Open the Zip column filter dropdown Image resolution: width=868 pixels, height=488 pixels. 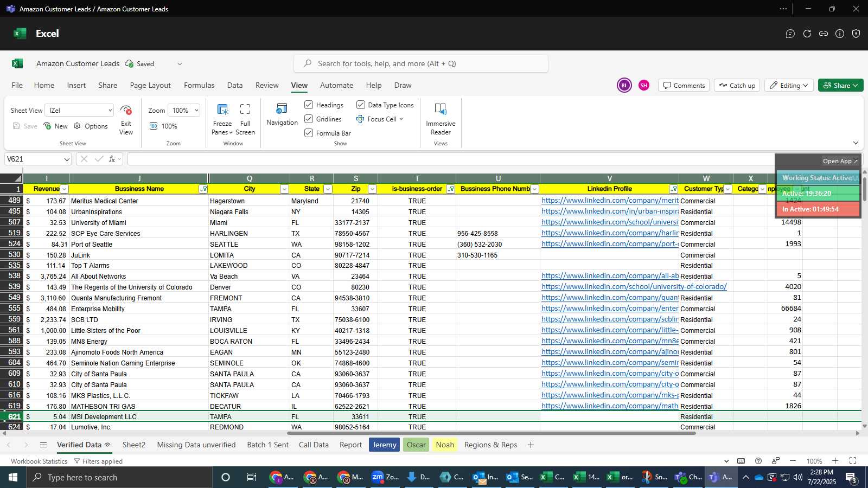[x=372, y=189]
